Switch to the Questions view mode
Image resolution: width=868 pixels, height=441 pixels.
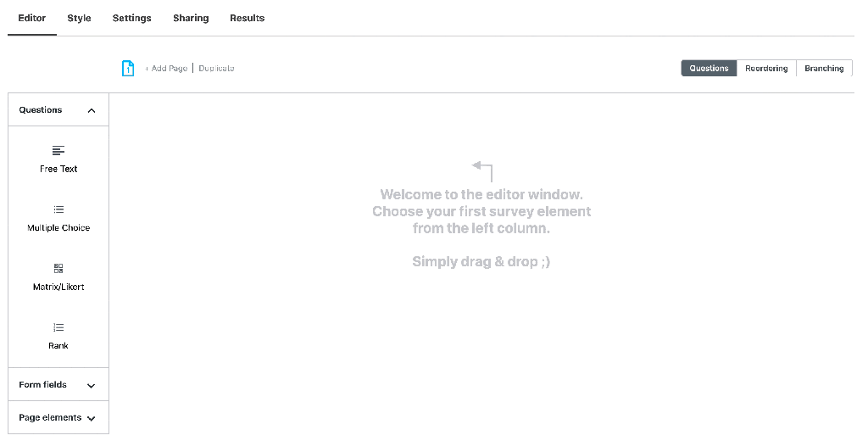click(709, 69)
